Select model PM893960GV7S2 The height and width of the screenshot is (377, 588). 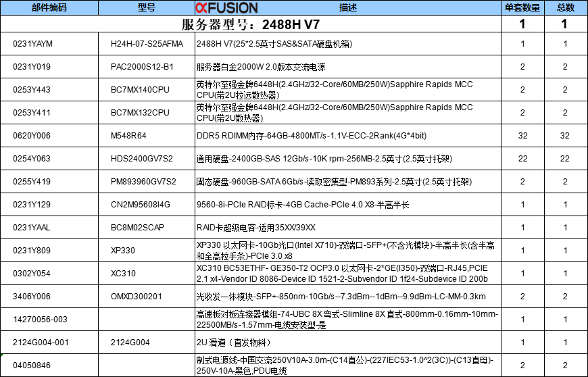[143, 181]
